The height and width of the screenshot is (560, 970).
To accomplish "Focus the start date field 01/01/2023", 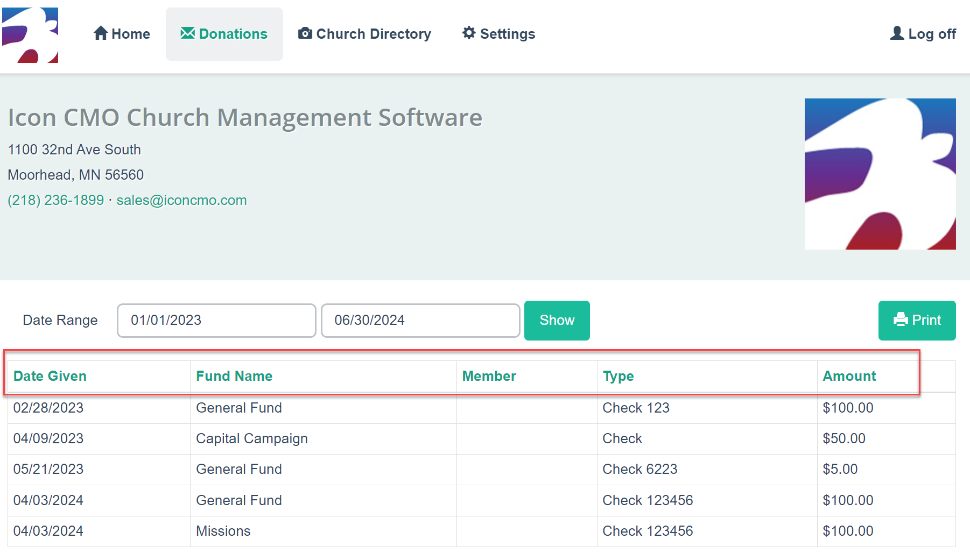I will point(216,321).
